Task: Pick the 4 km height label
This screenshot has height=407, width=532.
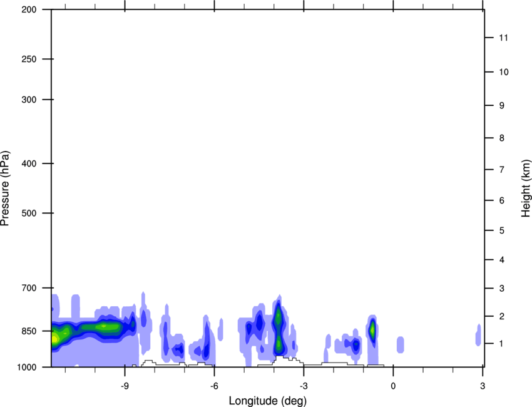Action: (x=502, y=260)
